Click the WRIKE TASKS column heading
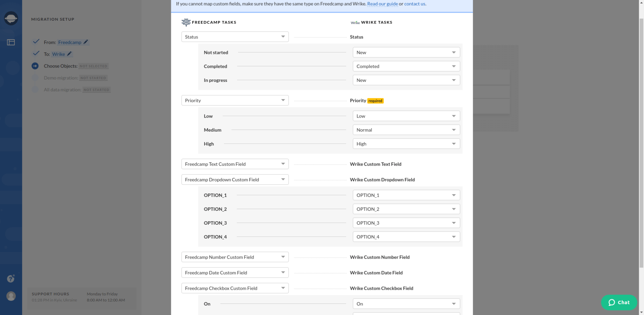Screen dimensions: 644x315 [x=377, y=22]
